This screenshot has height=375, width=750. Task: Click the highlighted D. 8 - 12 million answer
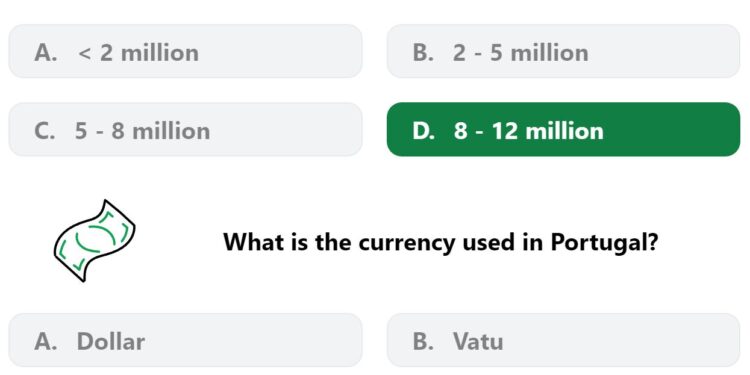(x=563, y=129)
